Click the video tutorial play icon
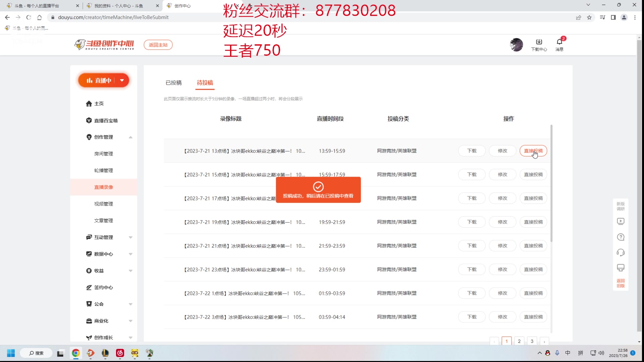This screenshot has height=362, width=644. tap(621, 221)
